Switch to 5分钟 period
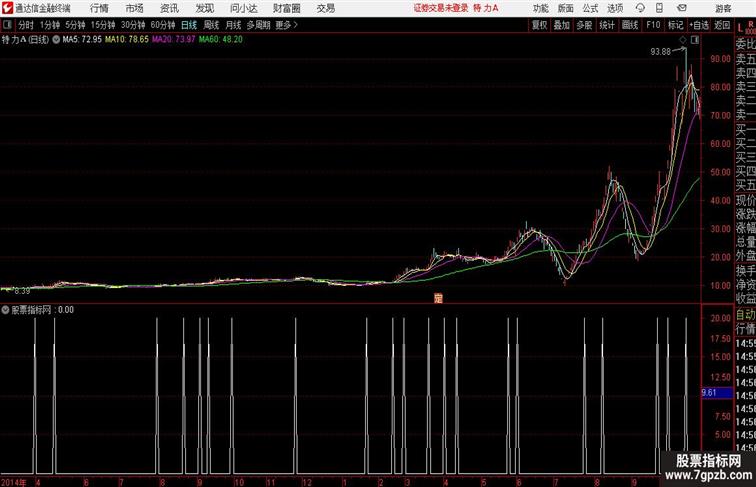 tap(75, 25)
